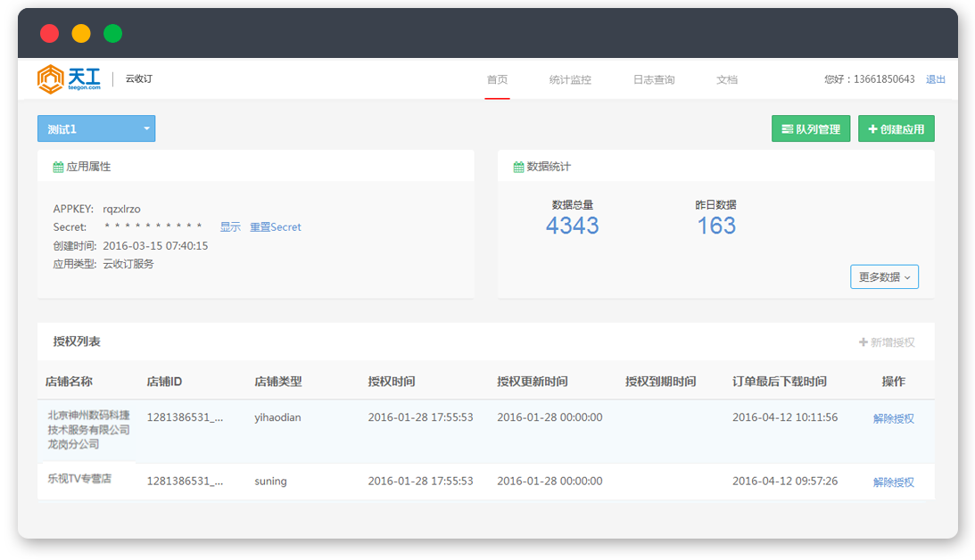The width and height of the screenshot is (975, 560).
Task: Open the 测试1 application dropdown
Action: pos(96,129)
